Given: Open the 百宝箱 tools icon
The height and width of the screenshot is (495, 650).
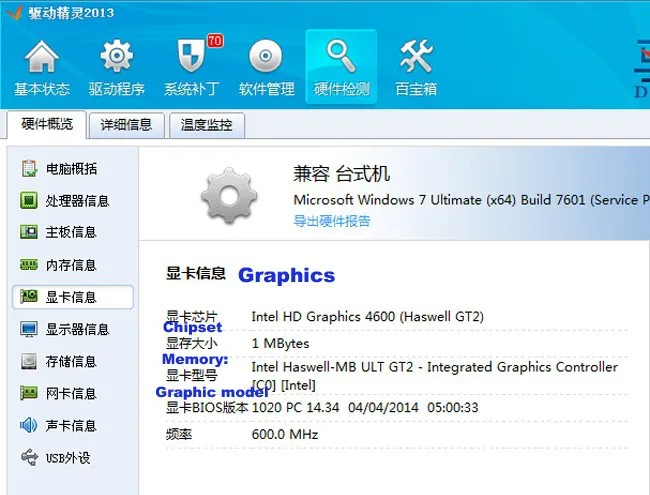Looking at the screenshot, I should tap(416, 56).
